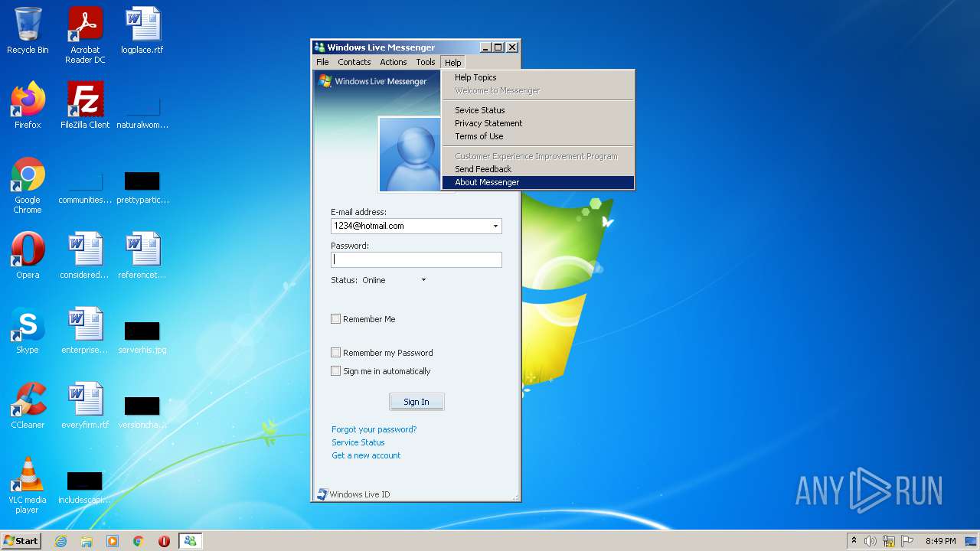The height and width of the screenshot is (551, 980).
Task: Click Show Desktop button at taskbar end
Action: point(971,541)
